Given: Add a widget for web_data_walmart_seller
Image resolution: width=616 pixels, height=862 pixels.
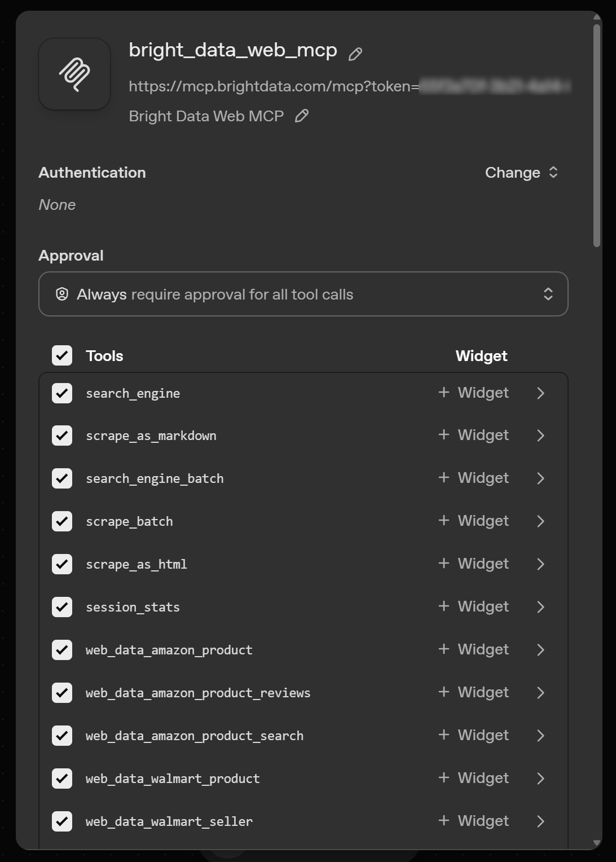Looking at the screenshot, I should coord(473,821).
